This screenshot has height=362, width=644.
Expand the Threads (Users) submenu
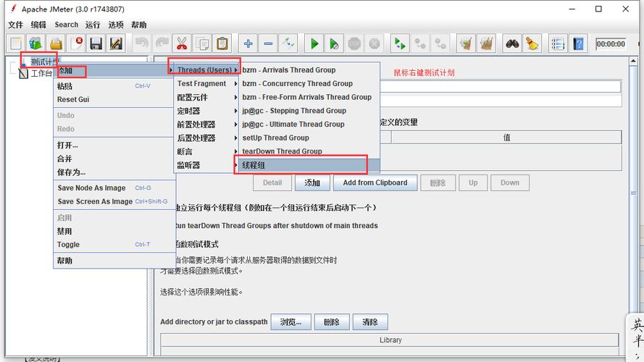pyautogui.click(x=207, y=70)
